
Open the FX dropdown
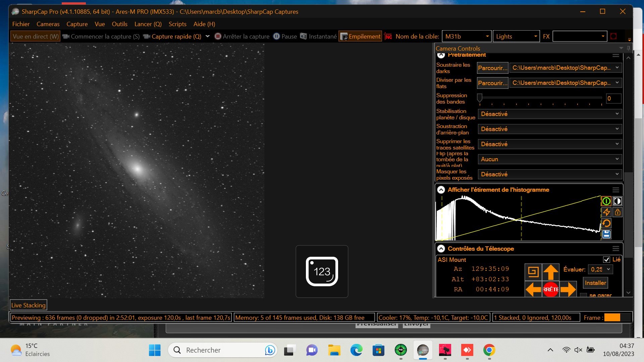click(x=580, y=37)
